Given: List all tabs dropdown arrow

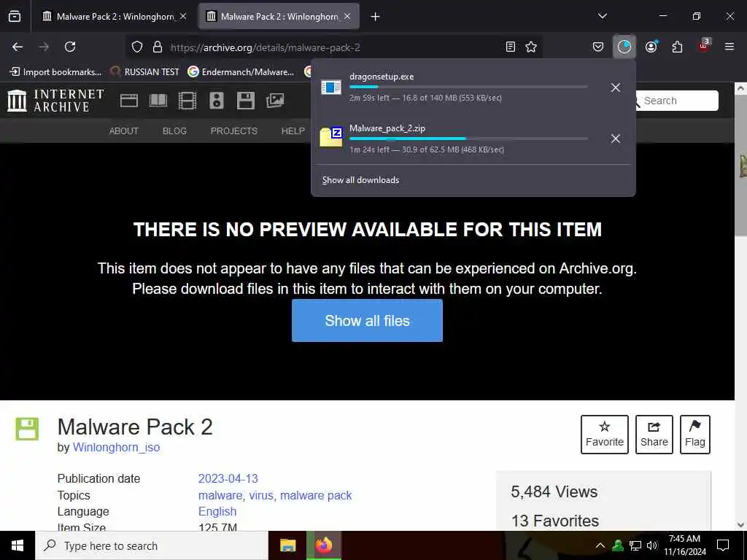Looking at the screenshot, I should (602, 16).
